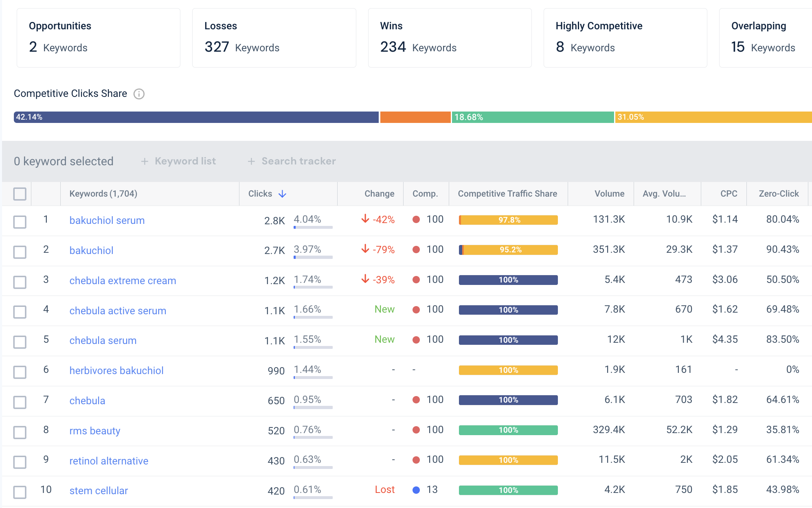
Task: Click the red down arrow for chebula extreme cream
Action: click(x=365, y=279)
